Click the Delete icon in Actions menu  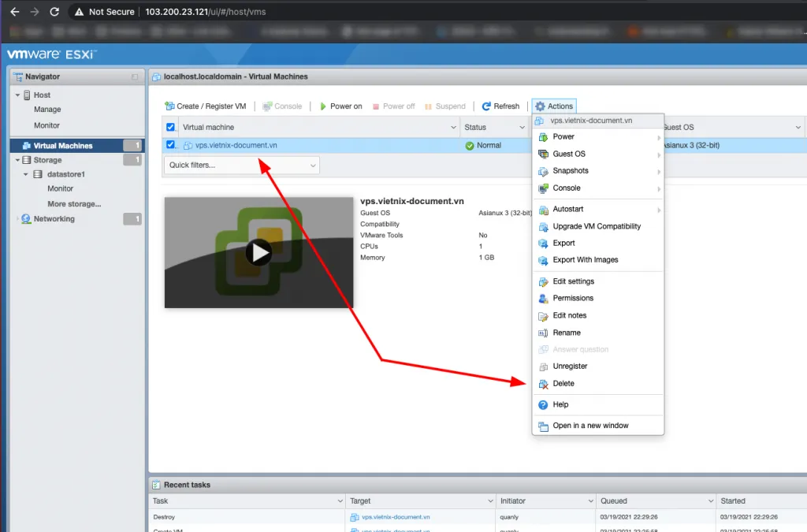point(543,384)
